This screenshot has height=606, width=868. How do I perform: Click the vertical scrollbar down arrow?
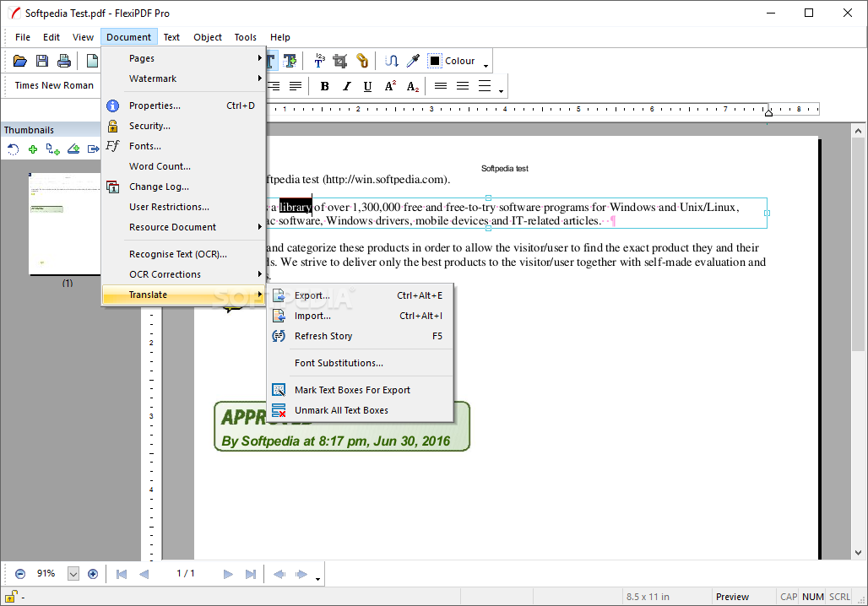point(858,552)
